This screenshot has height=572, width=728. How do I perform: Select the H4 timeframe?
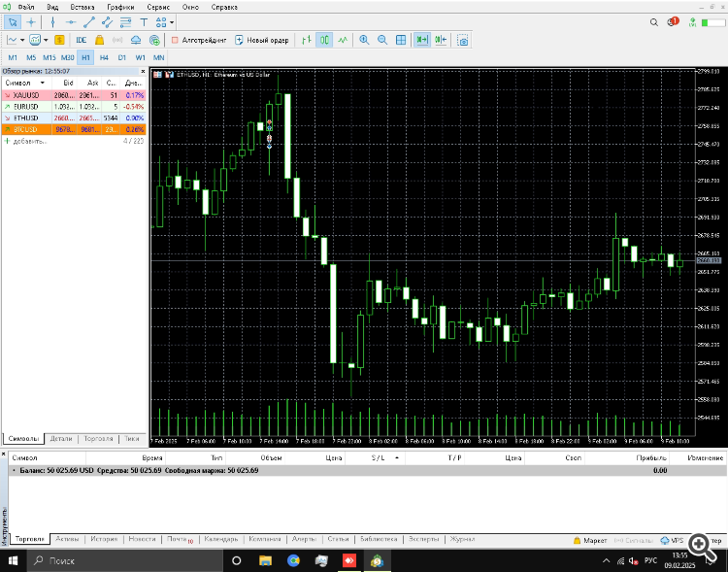tap(104, 57)
